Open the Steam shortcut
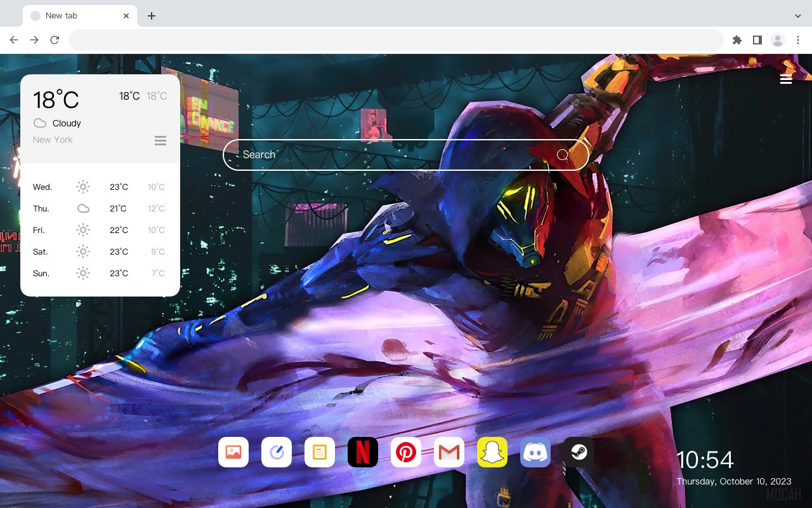This screenshot has height=508, width=812. (x=579, y=452)
